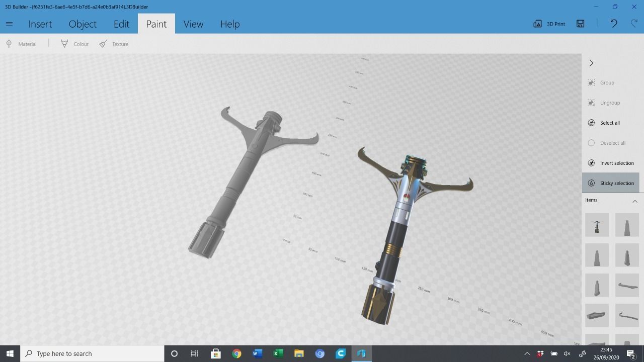Select the third row curved blade thumbnail
Image resolution: width=644 pixels, height=362 pixels.
[627, 285]
